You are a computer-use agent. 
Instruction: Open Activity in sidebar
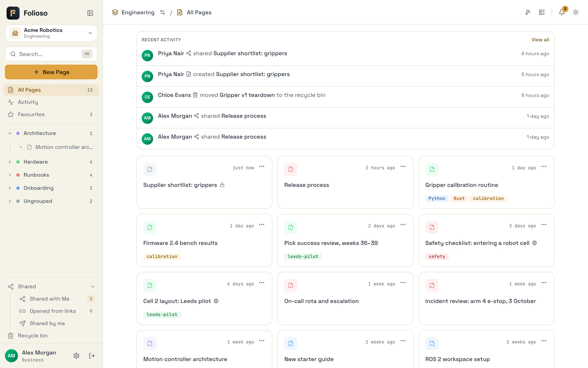(x=51, y=102)
